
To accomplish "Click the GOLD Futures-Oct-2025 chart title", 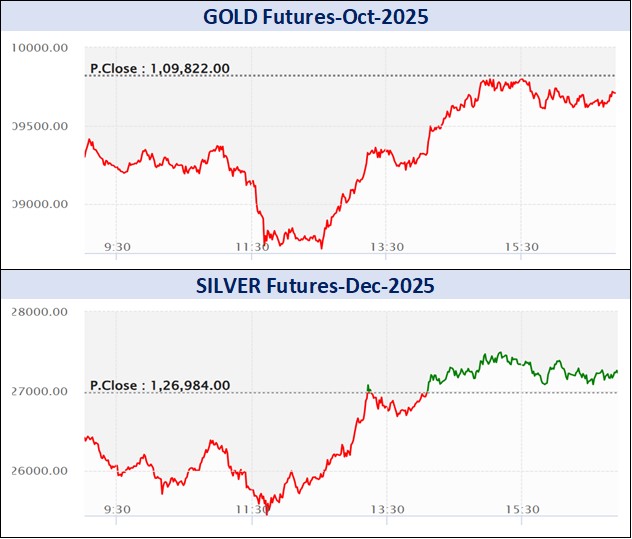I will [315, 16].
